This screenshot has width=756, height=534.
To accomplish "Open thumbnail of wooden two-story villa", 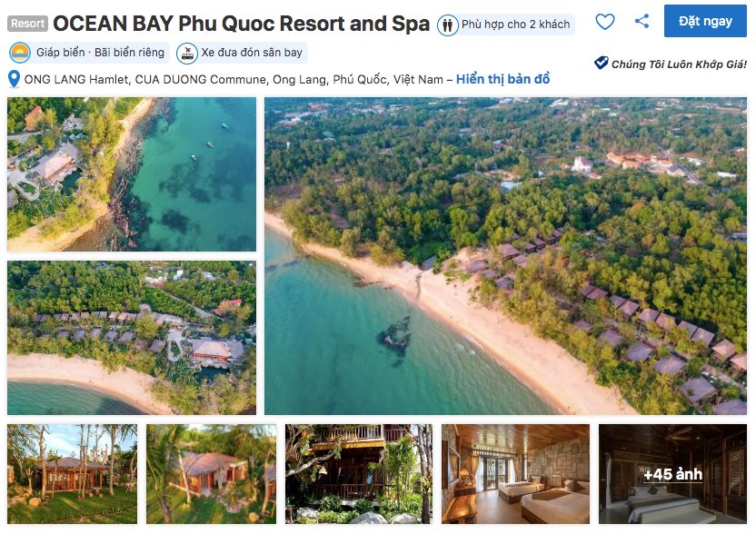I will [359, 474].
